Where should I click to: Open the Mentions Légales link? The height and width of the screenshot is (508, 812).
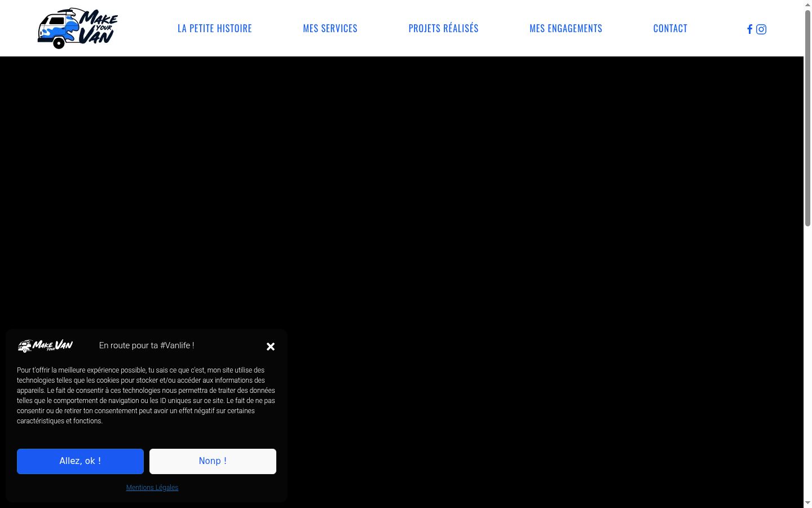pyautogui.click(x=152, y=488)
